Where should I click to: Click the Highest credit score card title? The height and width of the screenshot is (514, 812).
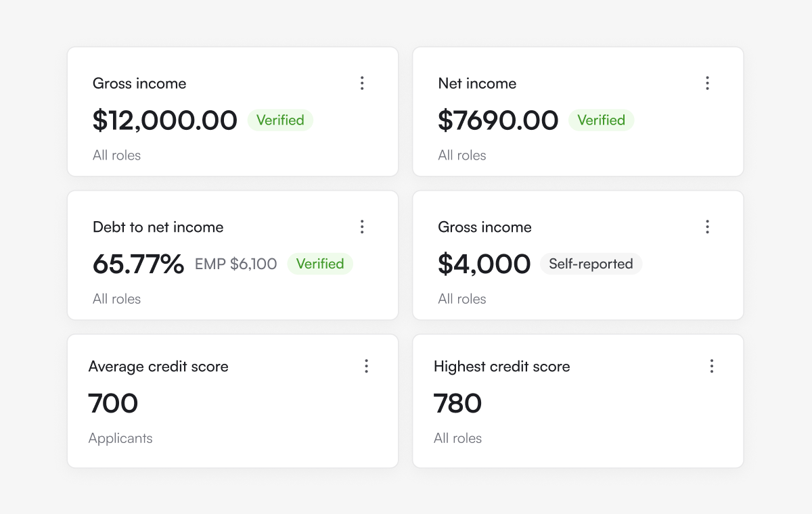tap(501, 367)
